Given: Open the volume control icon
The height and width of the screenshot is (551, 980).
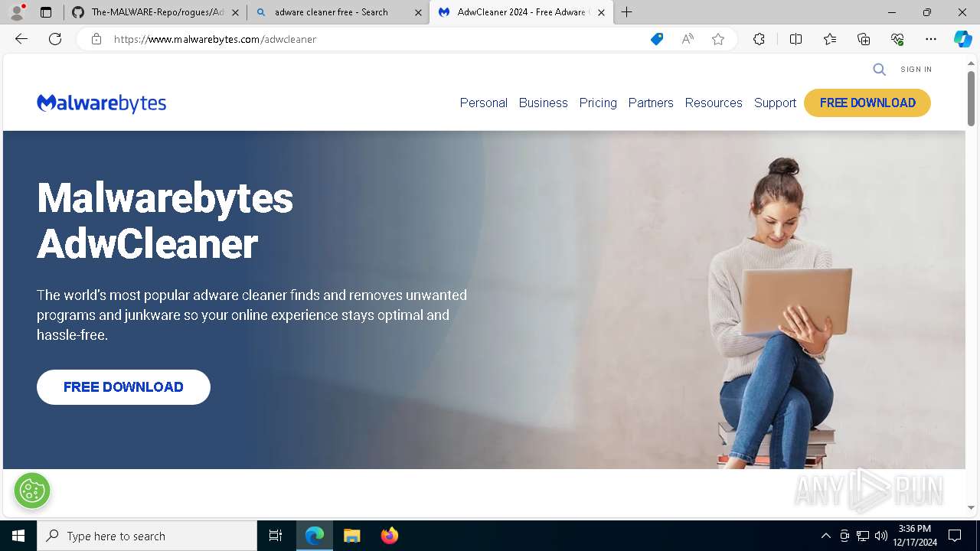Looking at the screenshot, I should click(880, 536).
